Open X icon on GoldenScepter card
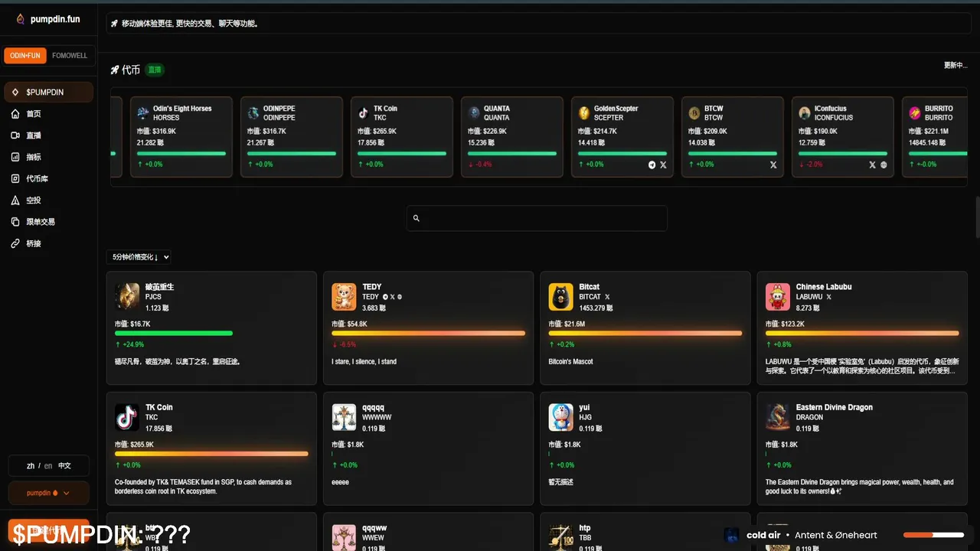This screenshot has width=980, height=551. [663, 165]
